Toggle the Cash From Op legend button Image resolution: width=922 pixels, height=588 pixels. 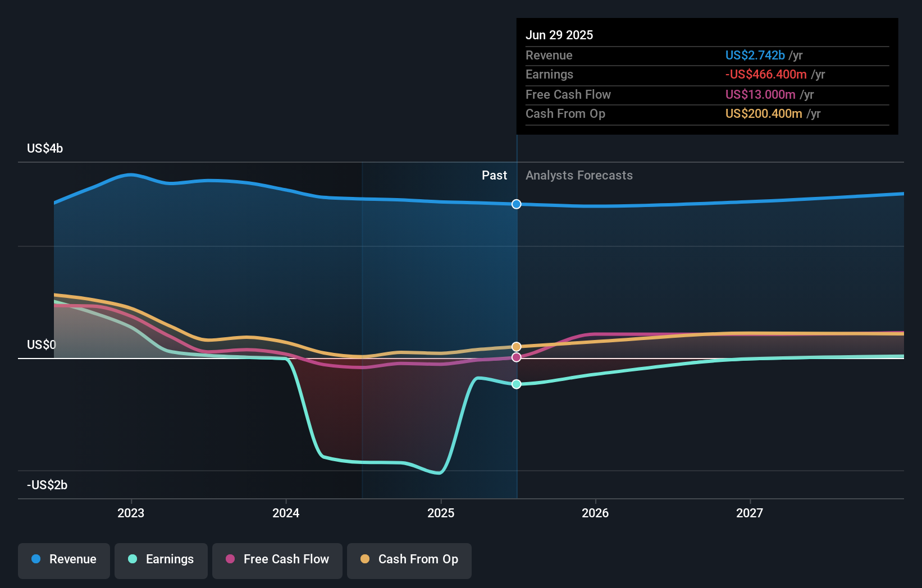click(409, 561)
